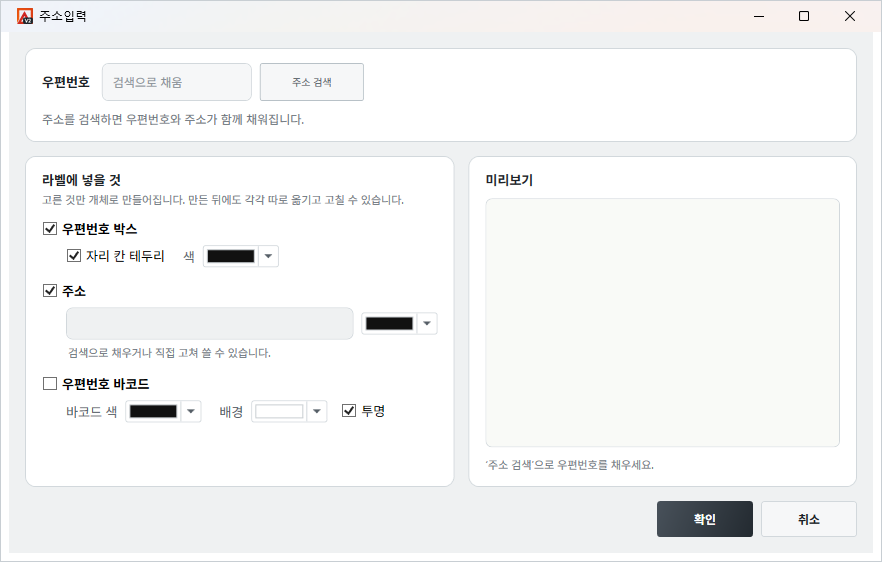Click the black 바코드 색 swatch

[153, 411]
